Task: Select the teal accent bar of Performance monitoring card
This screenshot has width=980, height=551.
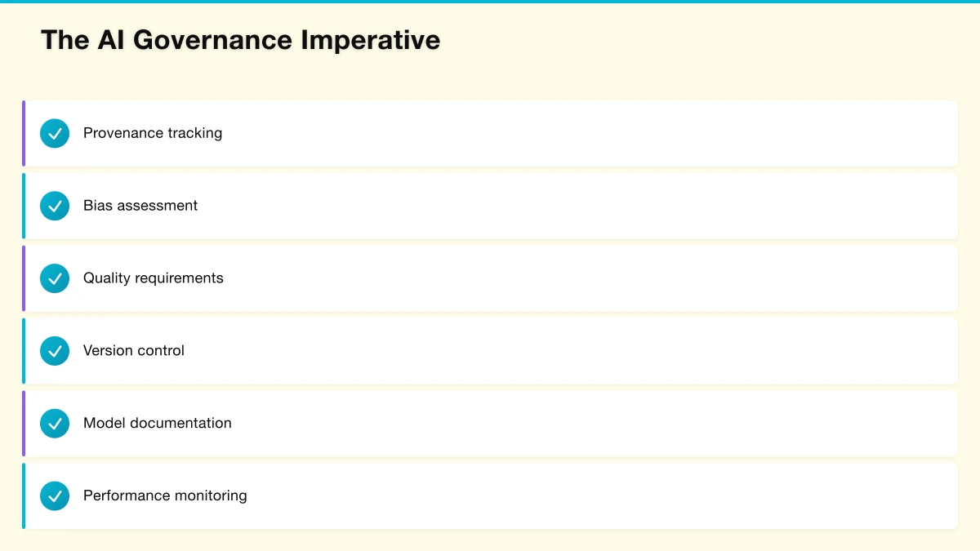Action: click(24, 495)
